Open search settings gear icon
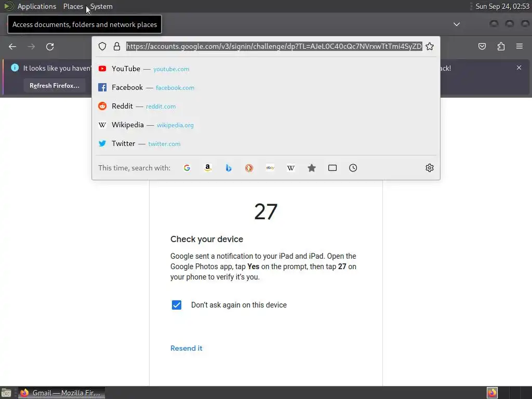The image size is (532, 399). click(x=430, y=168)
